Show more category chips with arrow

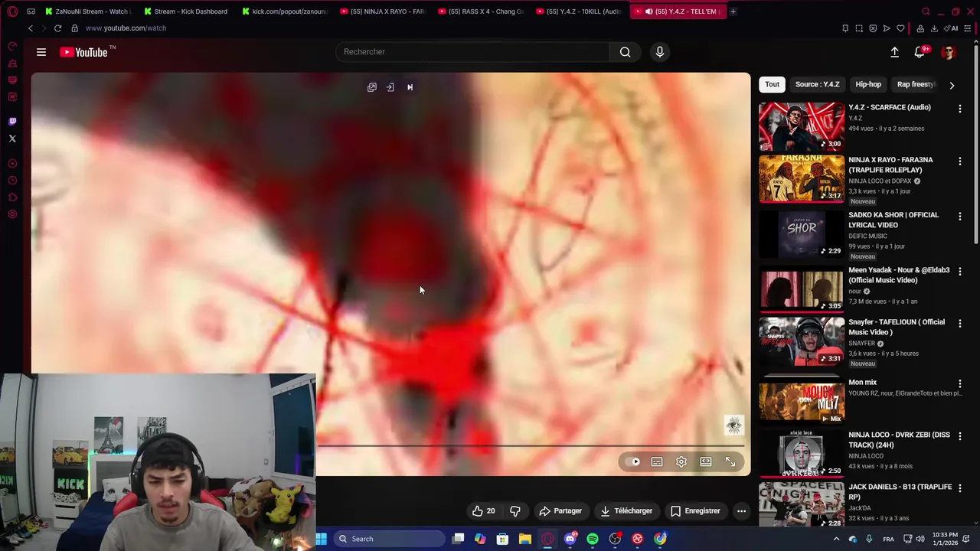point(952,85)
